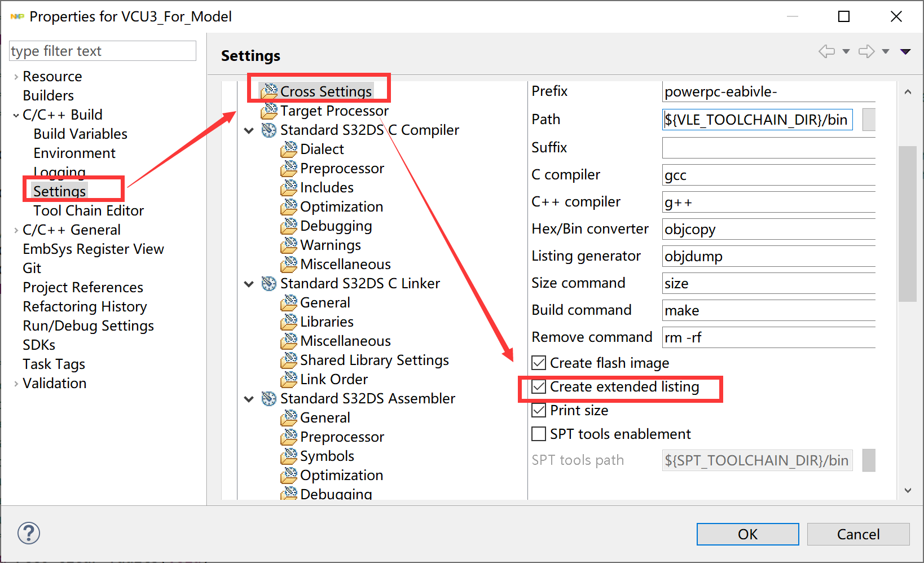Click the Includes folder icon under C Compiler
The width and height of the screenshot is (924, 563).
coord(289,187)
